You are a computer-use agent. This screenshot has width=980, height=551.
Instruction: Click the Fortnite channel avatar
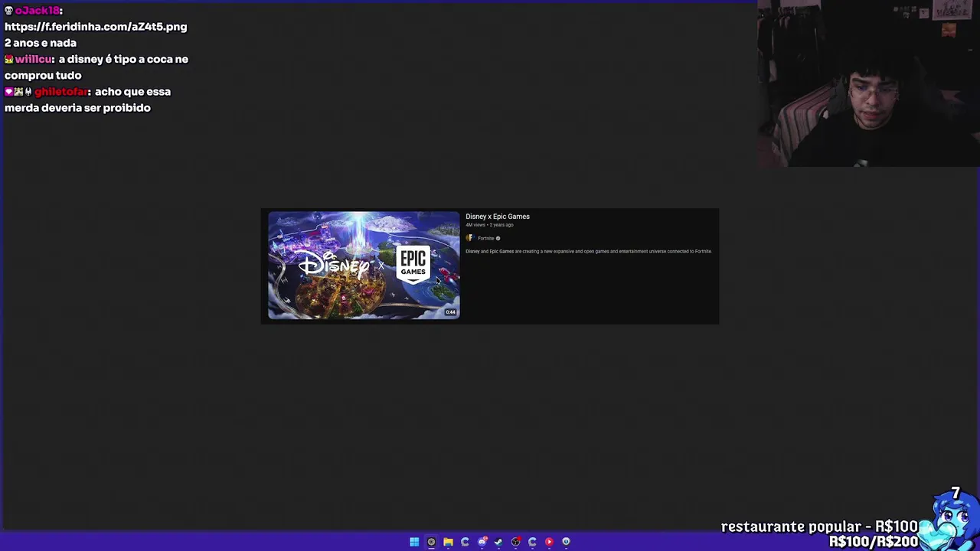[x=469, y=238]
